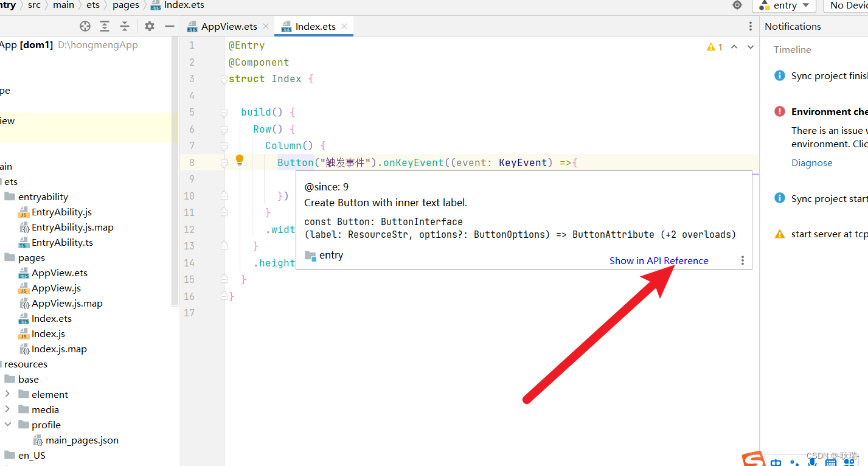The height and width of the screenshot is (466, 868).
Task: Open the entry run configuration dropdown
Action: (x=785, y=5)
